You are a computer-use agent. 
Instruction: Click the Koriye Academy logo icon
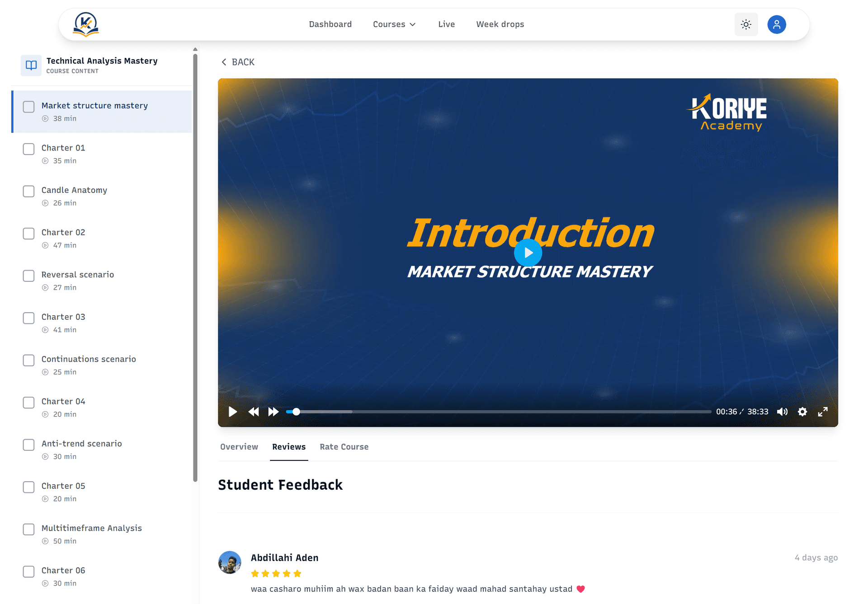point(85,24)
